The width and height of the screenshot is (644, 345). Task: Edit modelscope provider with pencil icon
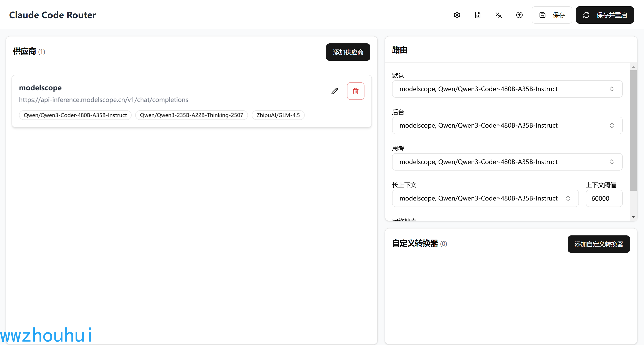(335, 91)
